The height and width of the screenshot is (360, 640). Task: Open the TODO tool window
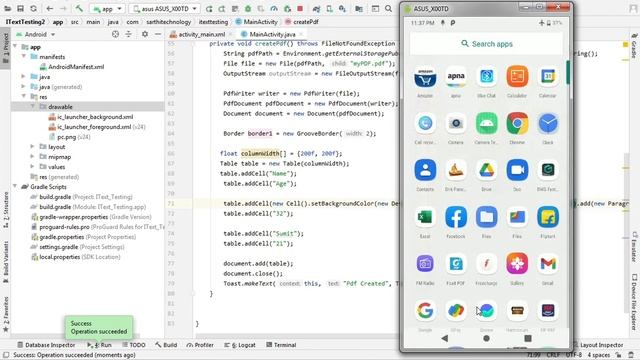133,345
